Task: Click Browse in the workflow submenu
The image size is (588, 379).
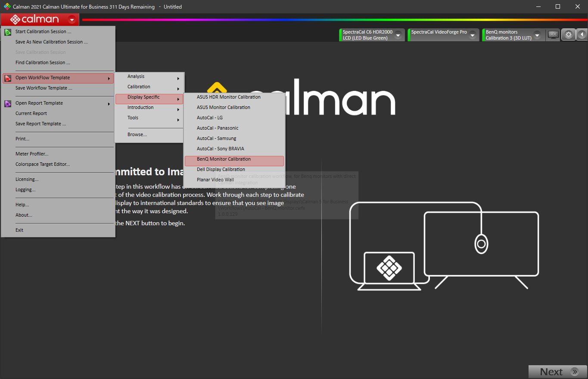Action: [x=149, y=134]
